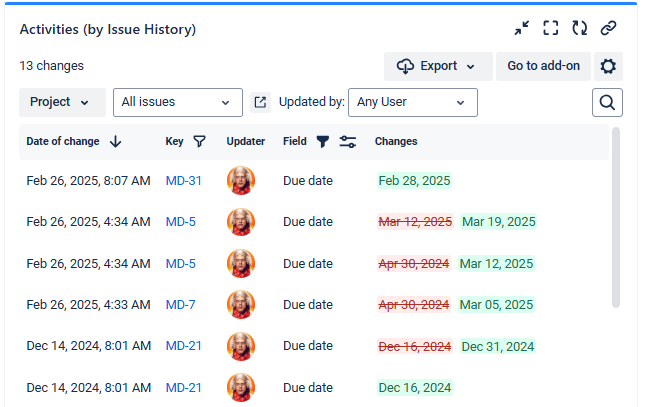Click the 13 changes counter text
Image resolution: width=645 pixels, height=407 pixels.
tap(51, 66)
